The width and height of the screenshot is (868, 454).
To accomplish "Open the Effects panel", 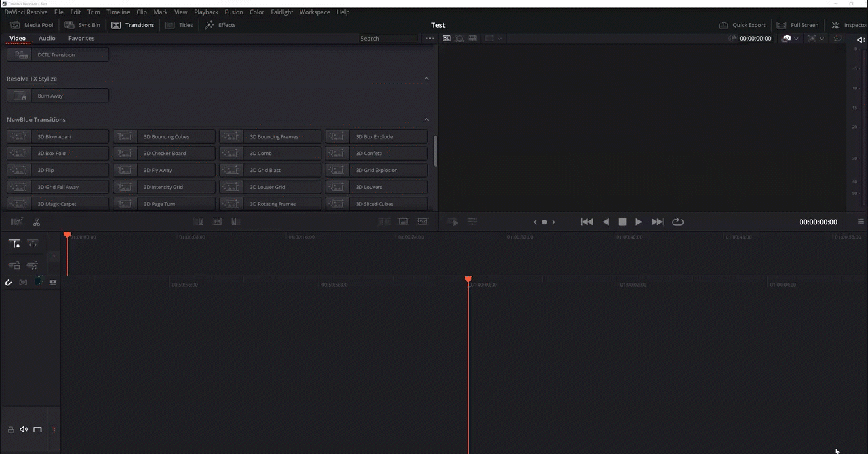I will (x=221, y=25).
